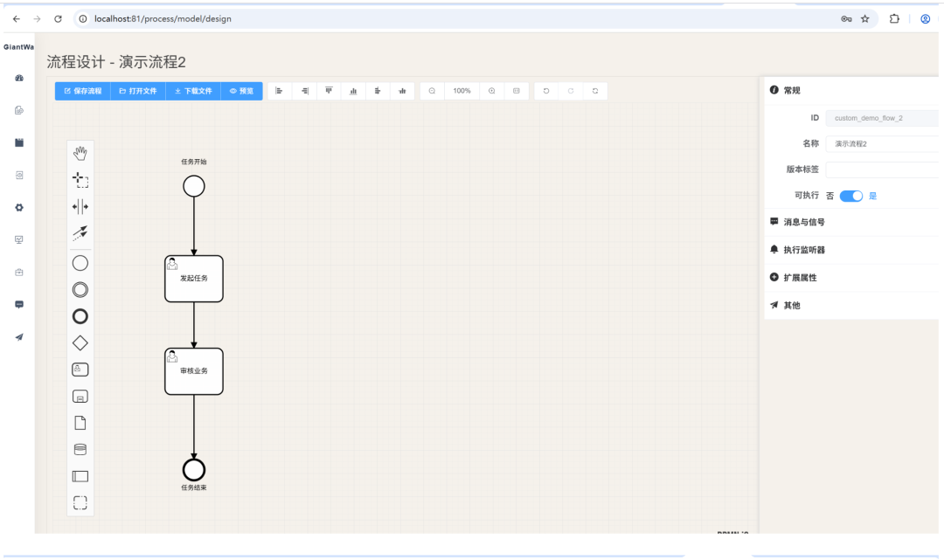Reload the diagram with refresh icon
This screenshot has height=560, width=944.
click(595, 91)
